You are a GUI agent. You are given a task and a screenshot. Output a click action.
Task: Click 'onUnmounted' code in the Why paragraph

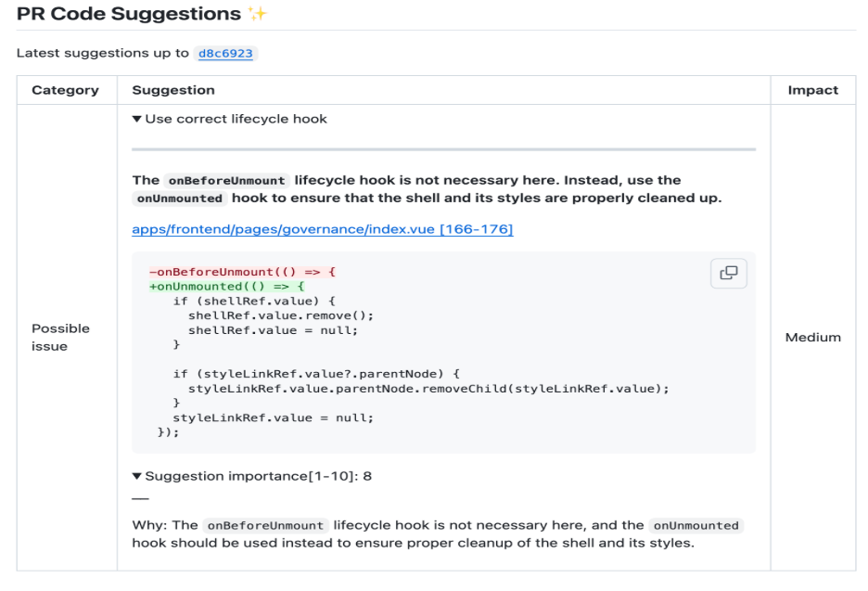pyautogui.click(x=696, y=526)
